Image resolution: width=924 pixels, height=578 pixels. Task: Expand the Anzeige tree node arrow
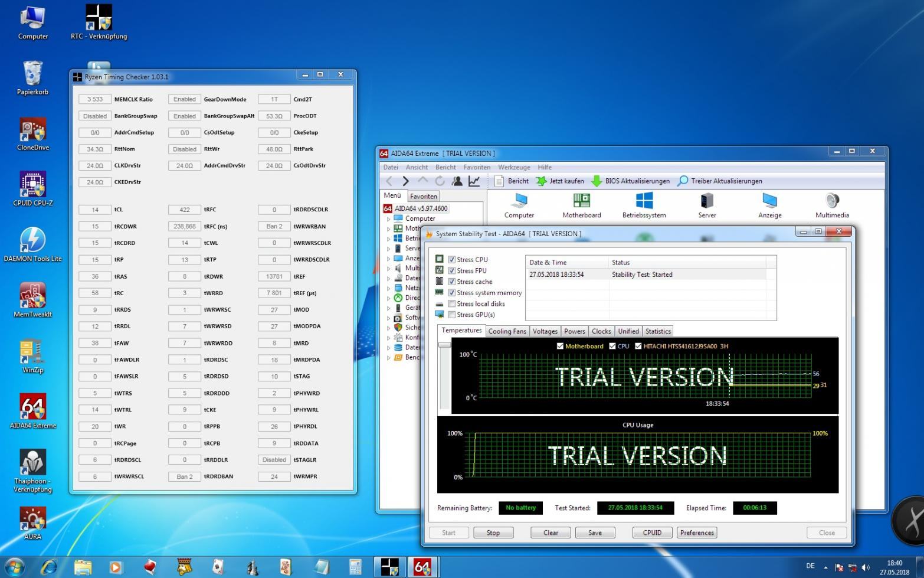[x=388, y=259]
